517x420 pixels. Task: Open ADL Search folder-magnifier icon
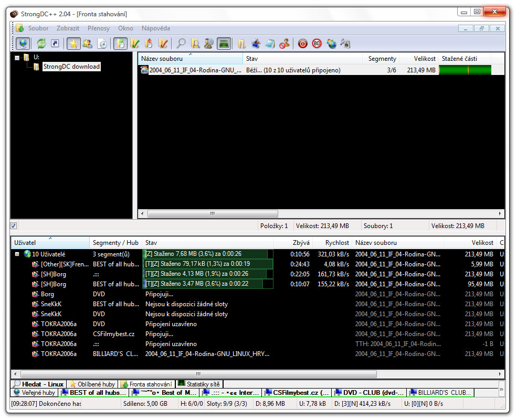pos(195,44)
